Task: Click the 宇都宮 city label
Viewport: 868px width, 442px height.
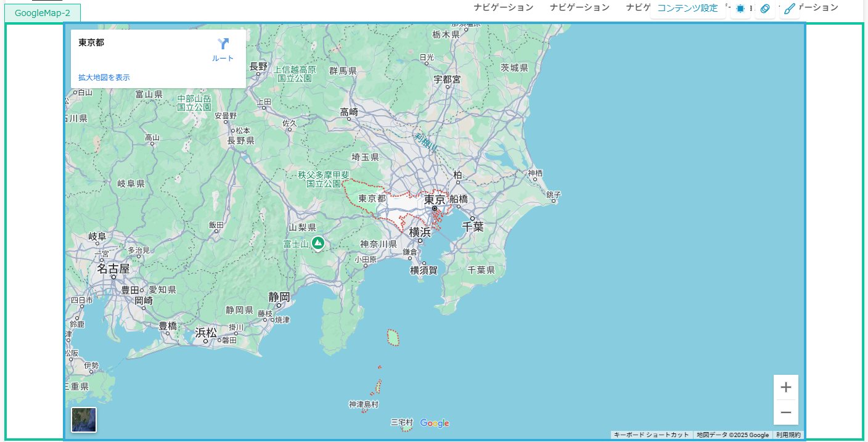Action: (448, 80)
